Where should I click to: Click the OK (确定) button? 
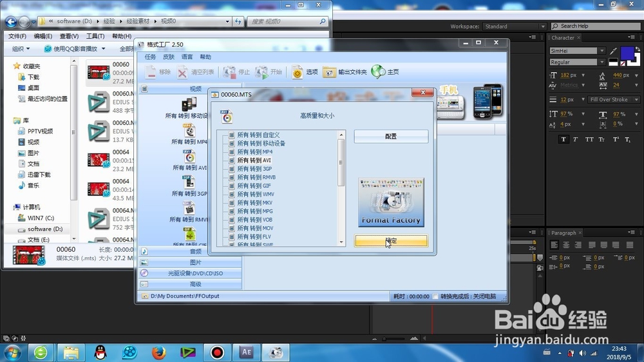coord(391,241)
